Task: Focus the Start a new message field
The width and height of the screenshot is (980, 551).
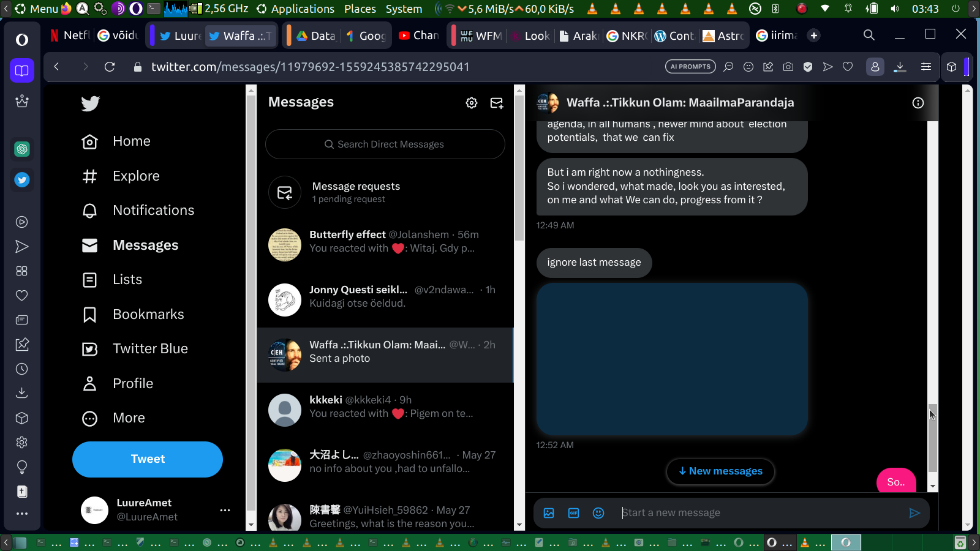Action: coord(759,513)
